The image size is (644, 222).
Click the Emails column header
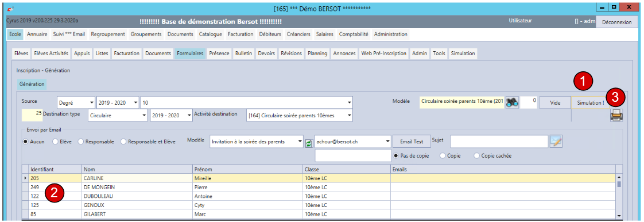tap(503, 169)
